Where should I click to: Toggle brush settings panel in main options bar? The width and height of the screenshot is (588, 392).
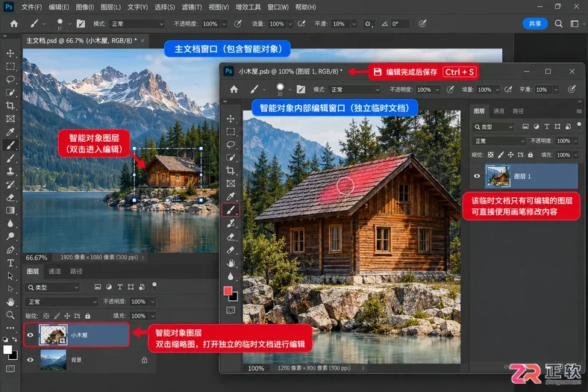coord(81,24)
